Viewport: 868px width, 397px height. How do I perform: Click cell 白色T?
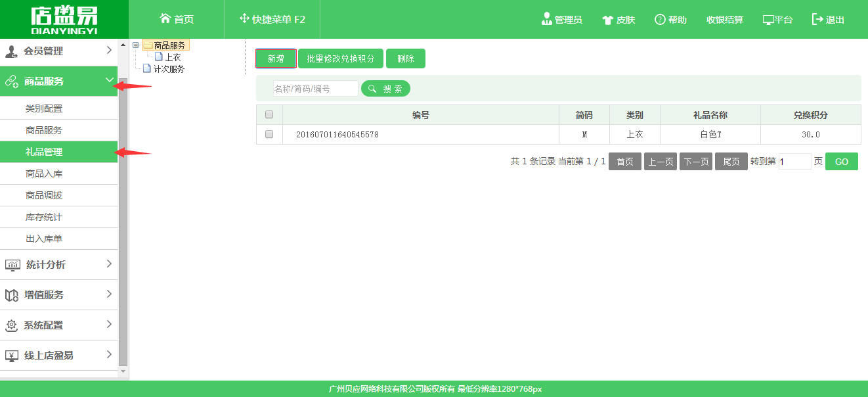(x=710, y=135)
